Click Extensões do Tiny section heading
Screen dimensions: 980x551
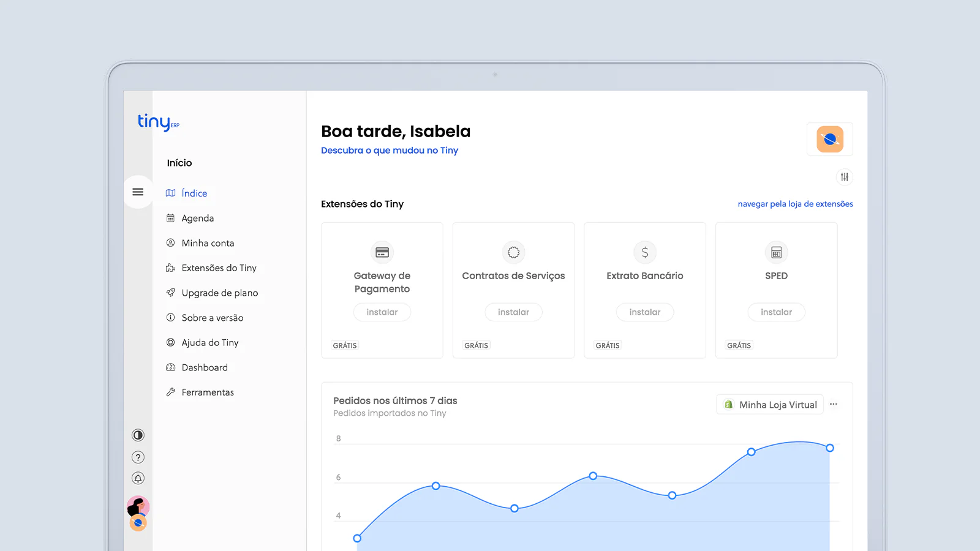pos(362,204)
